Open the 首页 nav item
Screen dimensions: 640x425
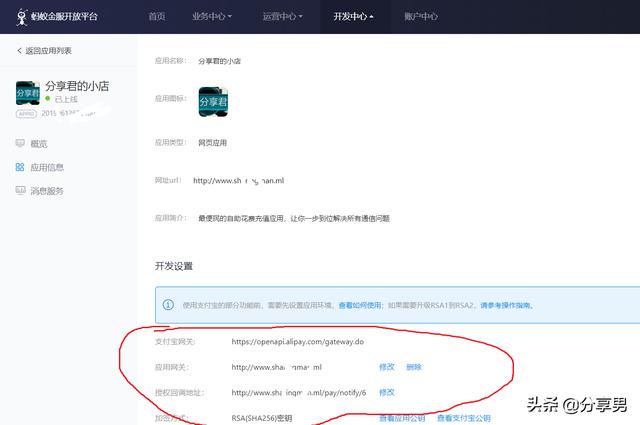click(157, 16)
